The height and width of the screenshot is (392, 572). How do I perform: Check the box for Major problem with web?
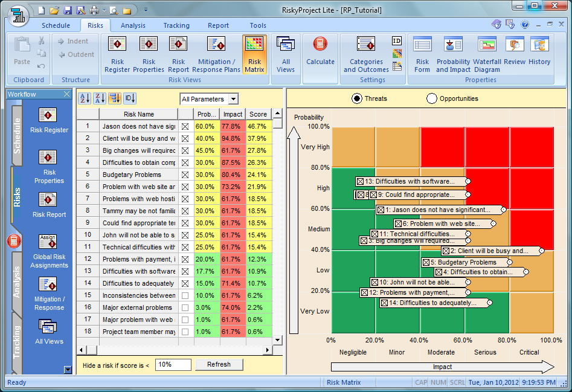click(185, 320)
